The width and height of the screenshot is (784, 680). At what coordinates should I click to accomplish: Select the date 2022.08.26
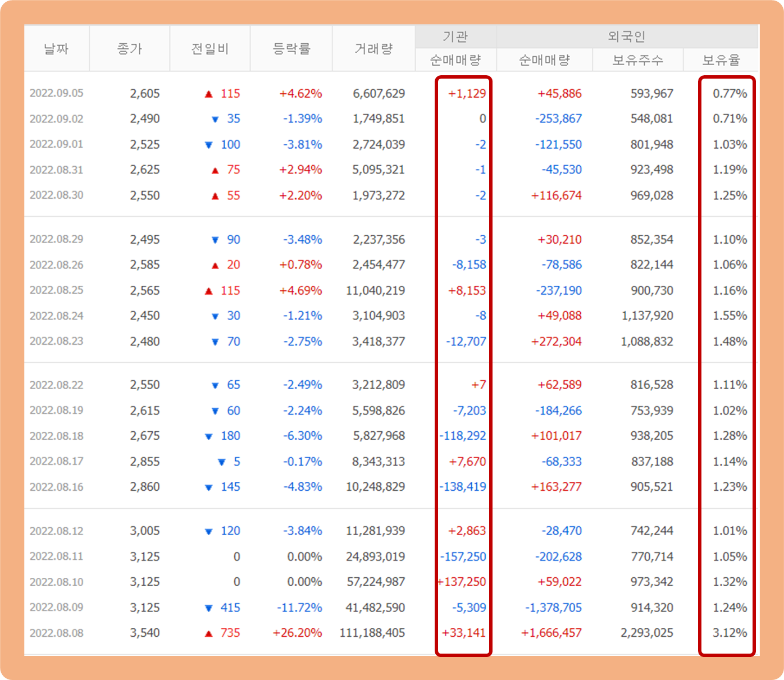(x=56, y=264)
